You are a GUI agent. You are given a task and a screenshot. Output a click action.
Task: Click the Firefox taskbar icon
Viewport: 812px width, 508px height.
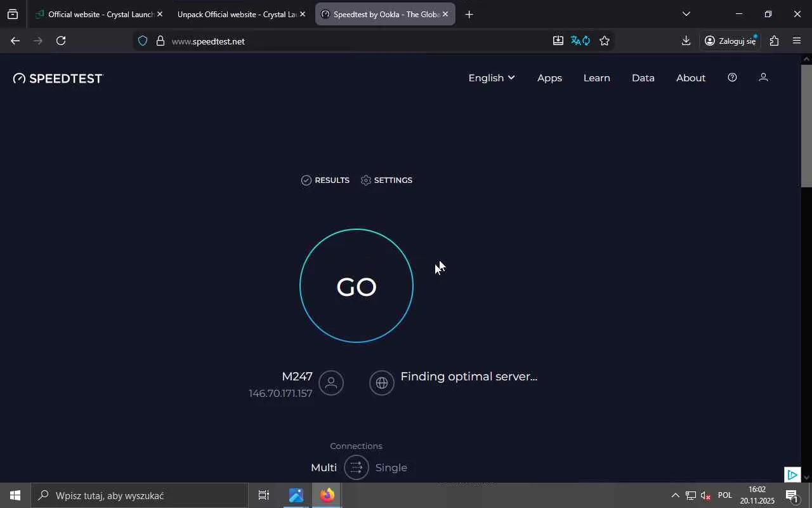327,495
